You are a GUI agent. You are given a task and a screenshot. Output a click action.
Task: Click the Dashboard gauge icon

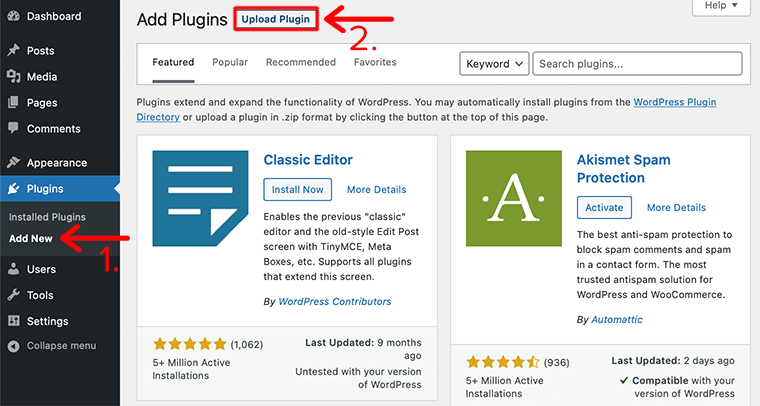tap(14, 16)
